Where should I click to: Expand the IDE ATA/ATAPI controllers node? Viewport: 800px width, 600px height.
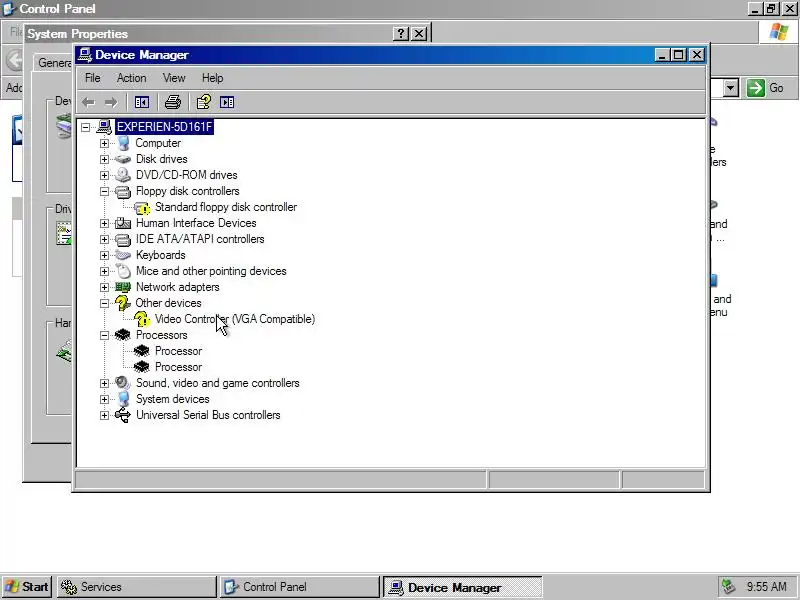(x=105, y=239)
